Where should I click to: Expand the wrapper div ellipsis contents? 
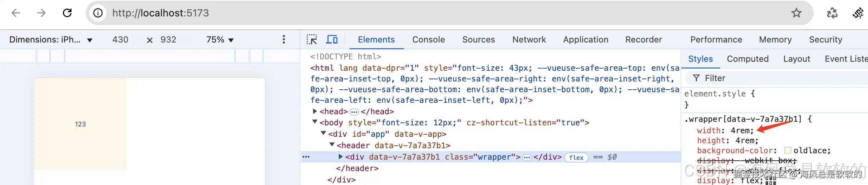point(527,157)
